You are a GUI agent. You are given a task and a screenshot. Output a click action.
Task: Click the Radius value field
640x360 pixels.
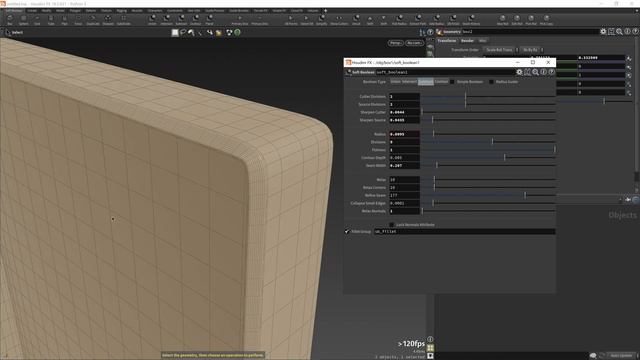404,134
